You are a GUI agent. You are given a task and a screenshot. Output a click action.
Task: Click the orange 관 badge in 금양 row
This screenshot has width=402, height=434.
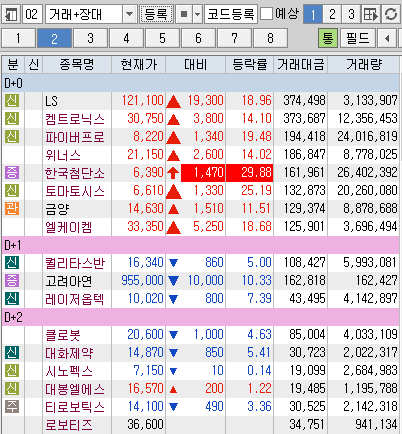12,209
